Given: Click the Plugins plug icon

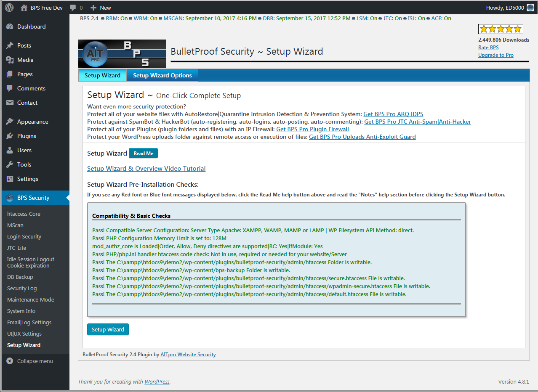Looking at the screenshot, I should pyautogui.click(x=10, y=136).
